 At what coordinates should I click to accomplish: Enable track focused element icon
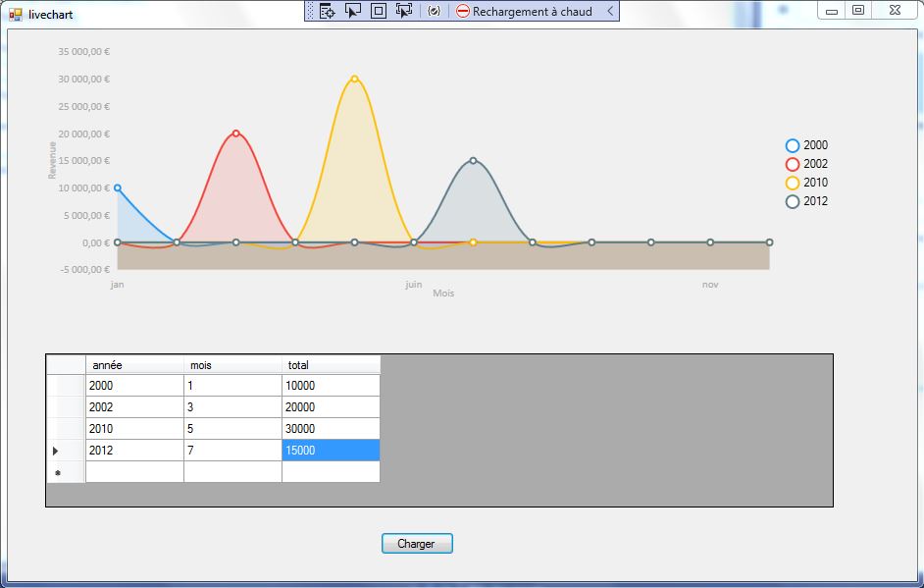click(x=404, y=11)
